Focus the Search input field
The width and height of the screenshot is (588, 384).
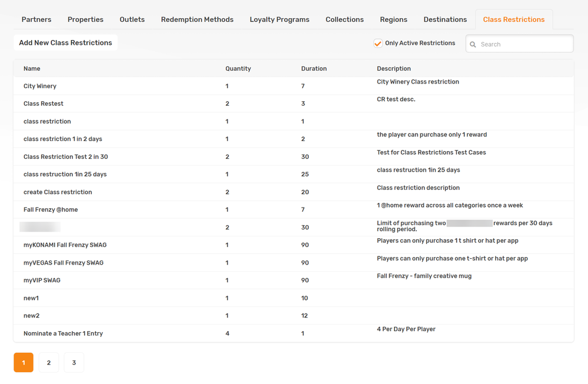tap(520, 44)
